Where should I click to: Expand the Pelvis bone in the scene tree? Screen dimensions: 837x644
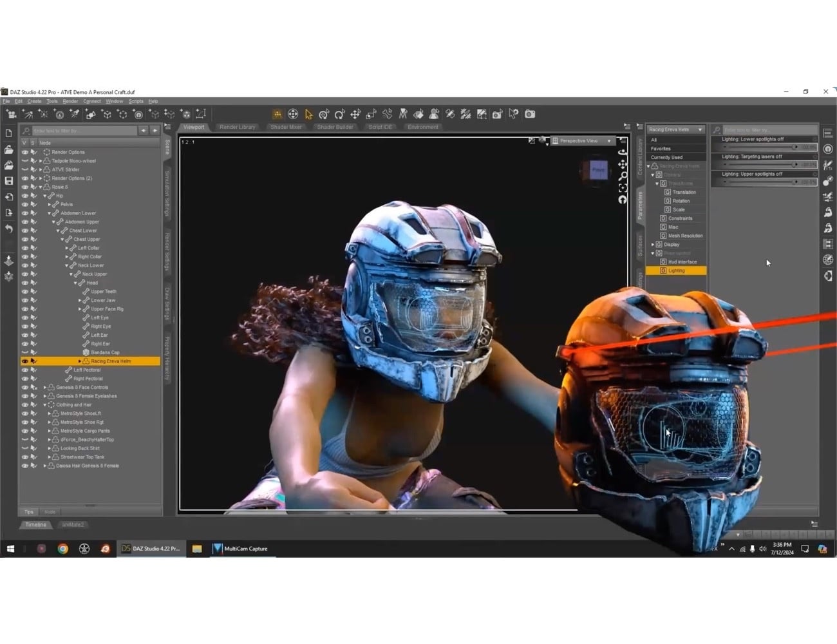(48, 204)
